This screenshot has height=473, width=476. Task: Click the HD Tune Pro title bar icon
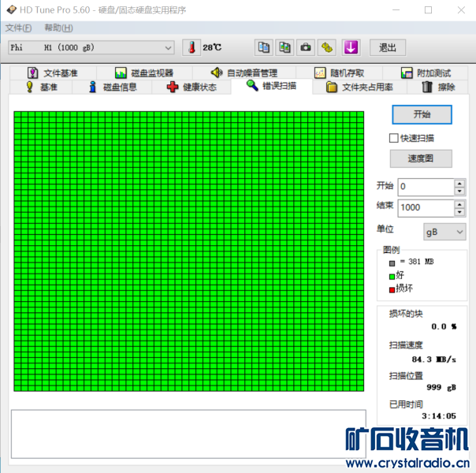pos(11,10)
